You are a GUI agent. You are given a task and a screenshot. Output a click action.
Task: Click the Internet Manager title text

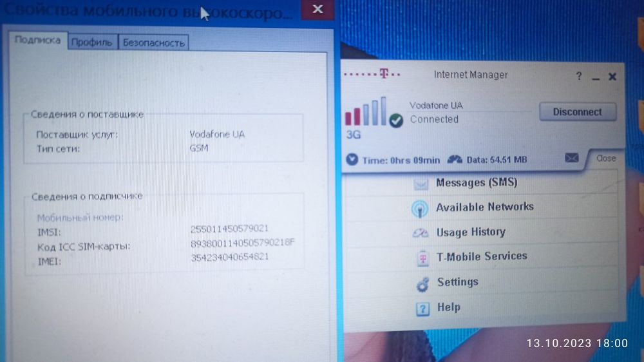point(471,75)
